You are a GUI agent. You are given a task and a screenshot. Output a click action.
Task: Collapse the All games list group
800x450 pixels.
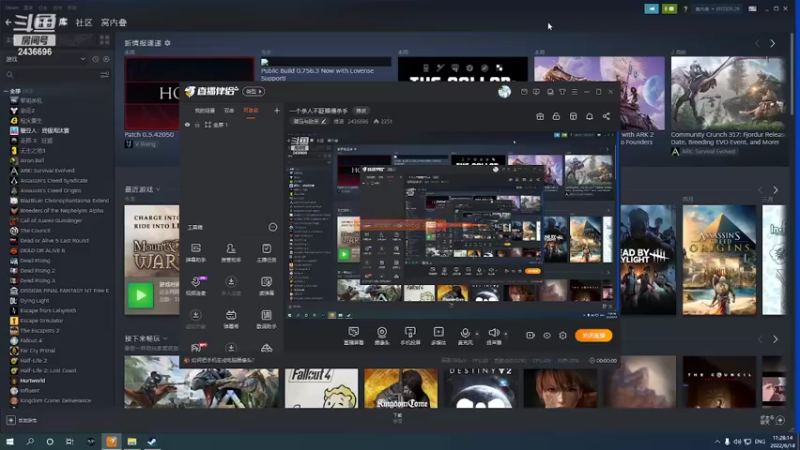[x=6, y=91]
